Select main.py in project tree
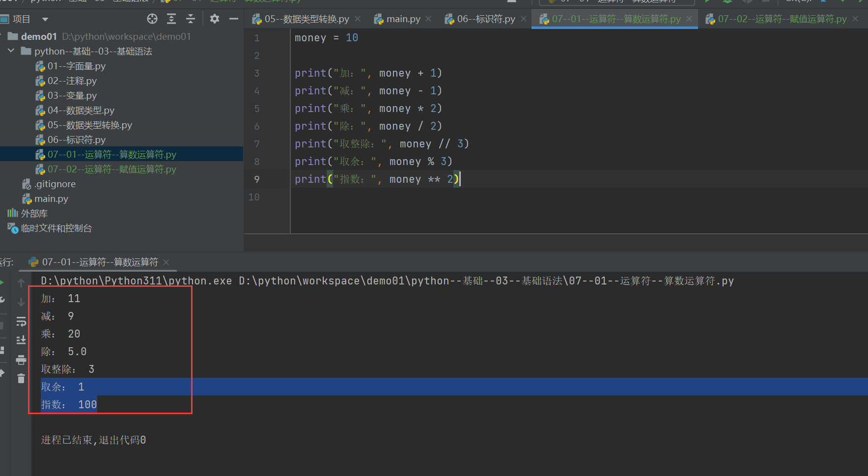868x476 pixels. pos(51,199)
